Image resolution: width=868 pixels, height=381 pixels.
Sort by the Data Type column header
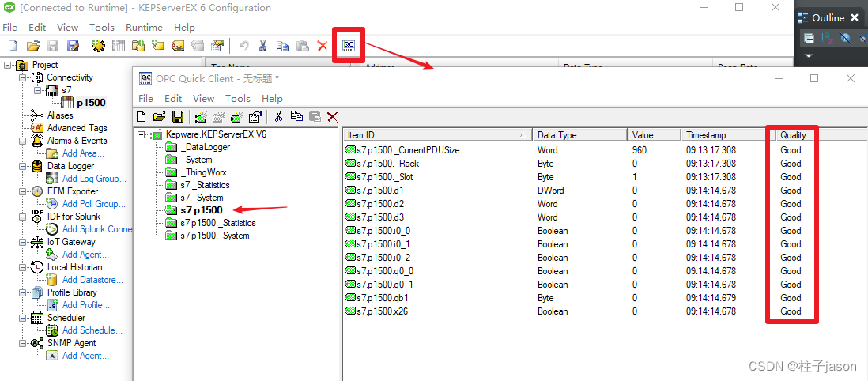579,135
